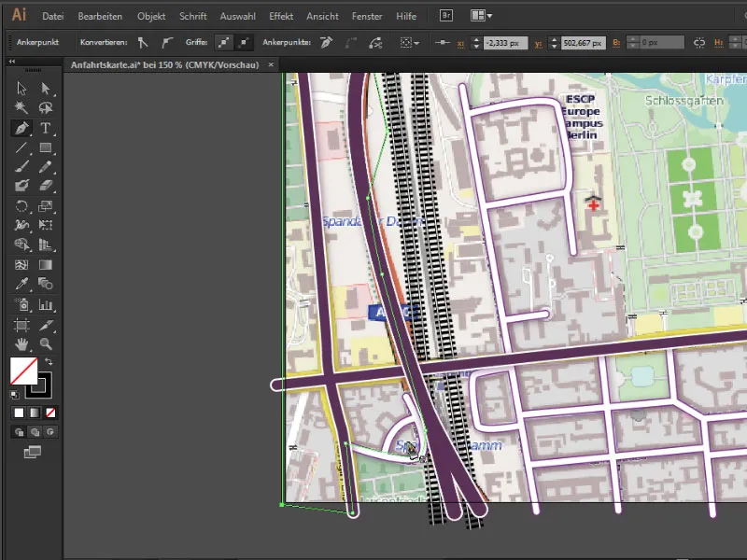Screen dimensions: 747x560
Task: Launch Adobe Bridge via Br button
Action: click(446, 16)
